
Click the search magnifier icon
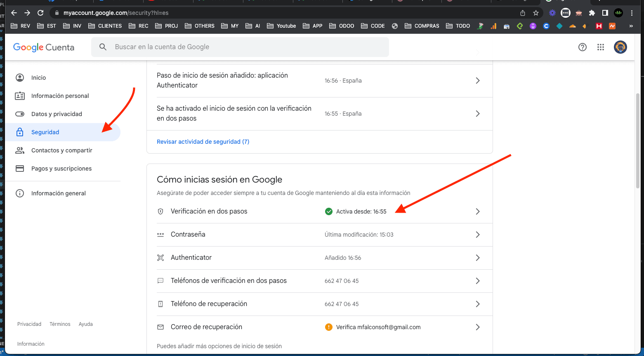[x=103, y=47]
